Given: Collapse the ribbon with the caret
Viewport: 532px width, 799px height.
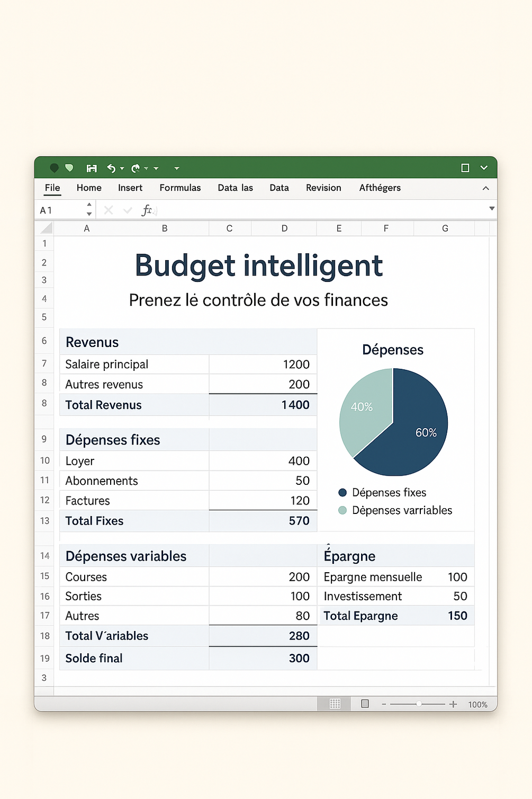Looking at the screenshot, I should 485,188.
